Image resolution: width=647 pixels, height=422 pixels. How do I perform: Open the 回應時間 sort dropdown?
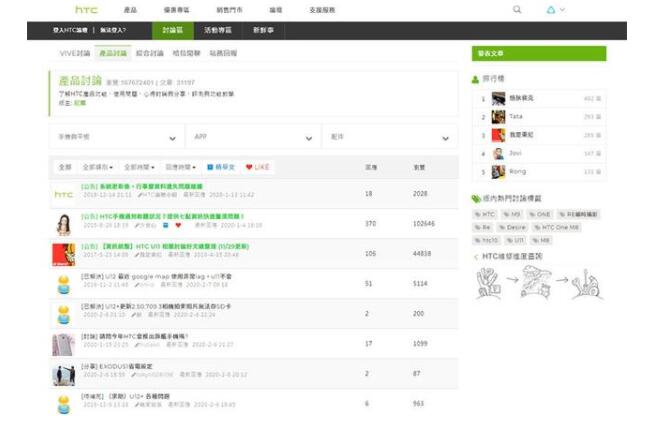[180, 167]
